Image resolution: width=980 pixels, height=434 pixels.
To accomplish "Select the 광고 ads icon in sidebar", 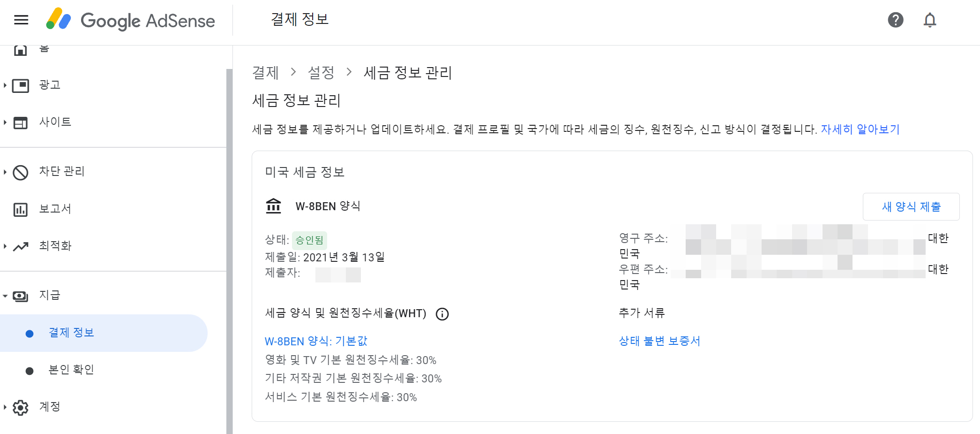I will (x=21, y=85).
